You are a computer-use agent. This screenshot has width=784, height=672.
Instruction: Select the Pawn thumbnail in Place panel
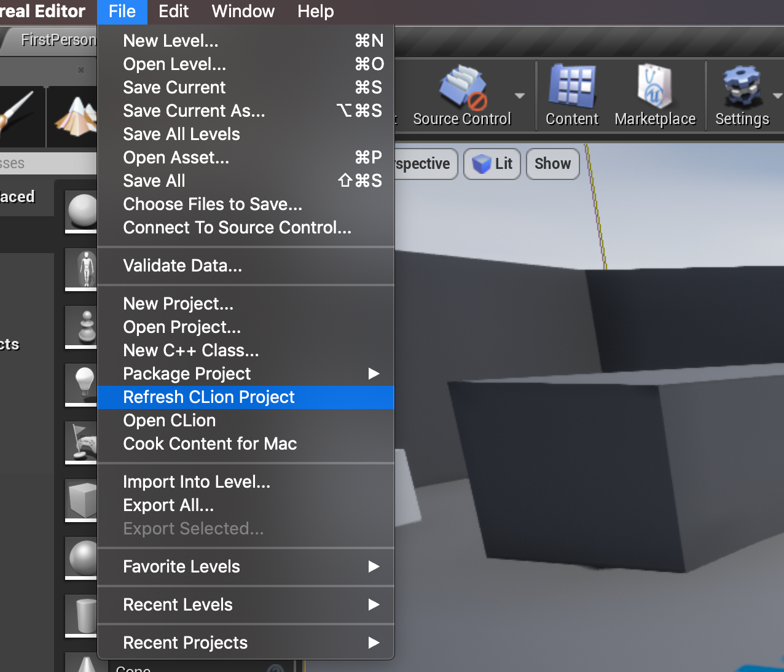pyautogui.click(x=82, y=327)
